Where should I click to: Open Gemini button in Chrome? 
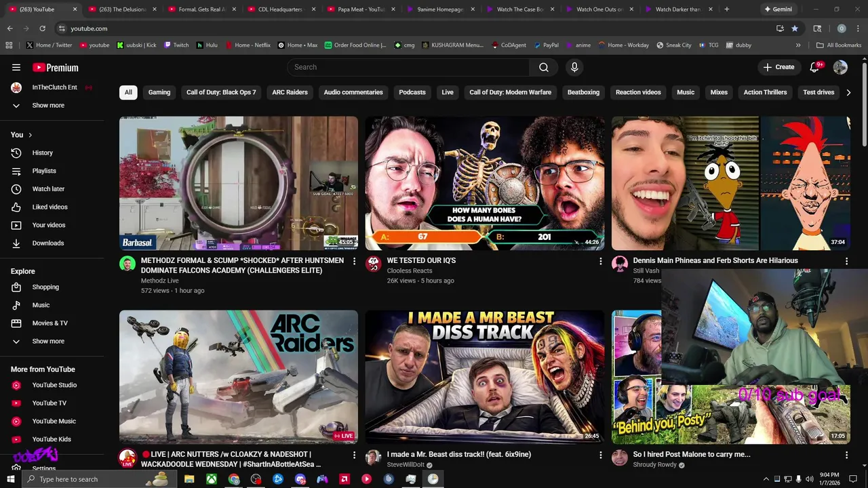point(778,9)
